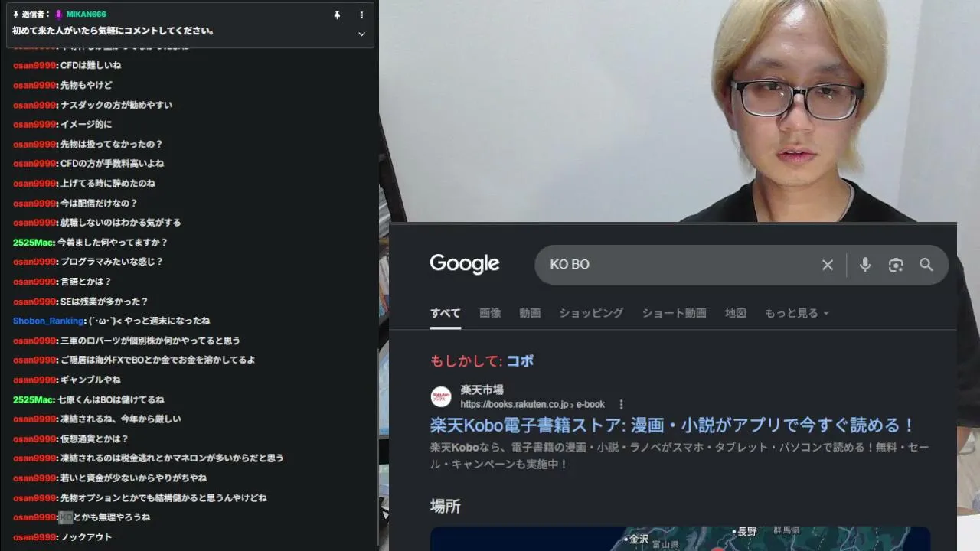The width and height of the screenshot is (980, 551).
Task: Click the 長野 label on the map
Action: pyautogui.click(x=746, y=531)
